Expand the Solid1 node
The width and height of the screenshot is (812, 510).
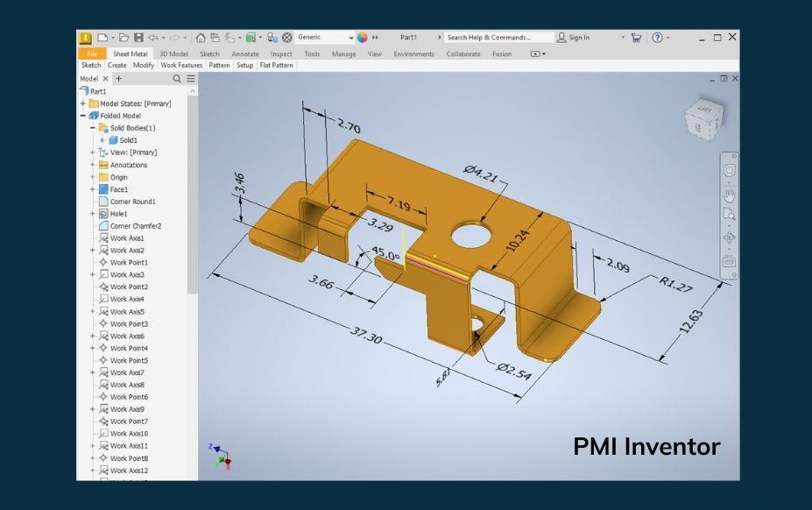[x=102, y=140]
